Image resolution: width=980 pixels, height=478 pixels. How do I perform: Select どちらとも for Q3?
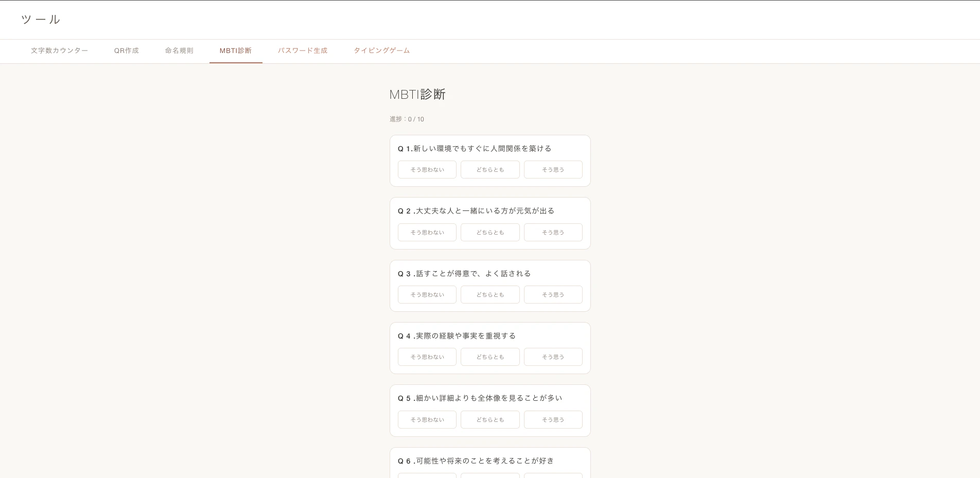490,295
